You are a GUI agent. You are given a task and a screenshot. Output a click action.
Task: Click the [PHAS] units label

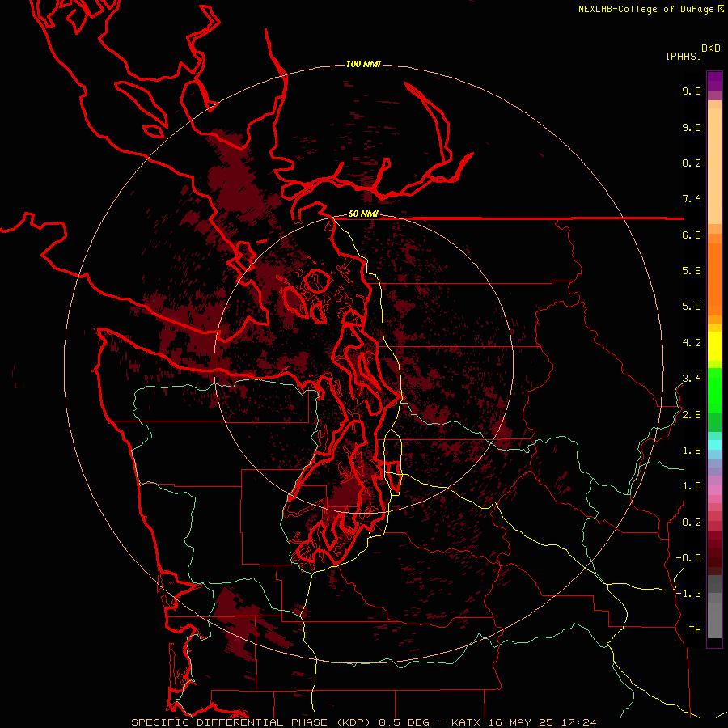pyautogui.click(x=684, y=56)
